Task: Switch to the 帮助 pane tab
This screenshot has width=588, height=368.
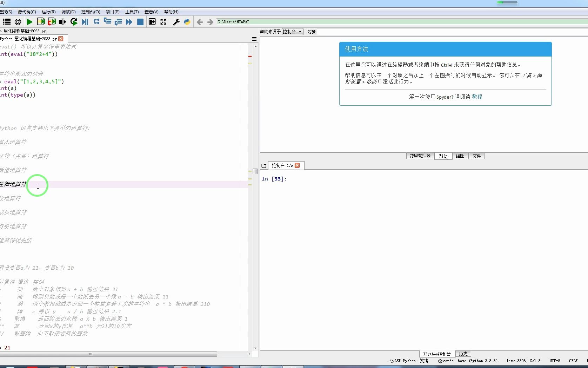Action: pos(443,156)
